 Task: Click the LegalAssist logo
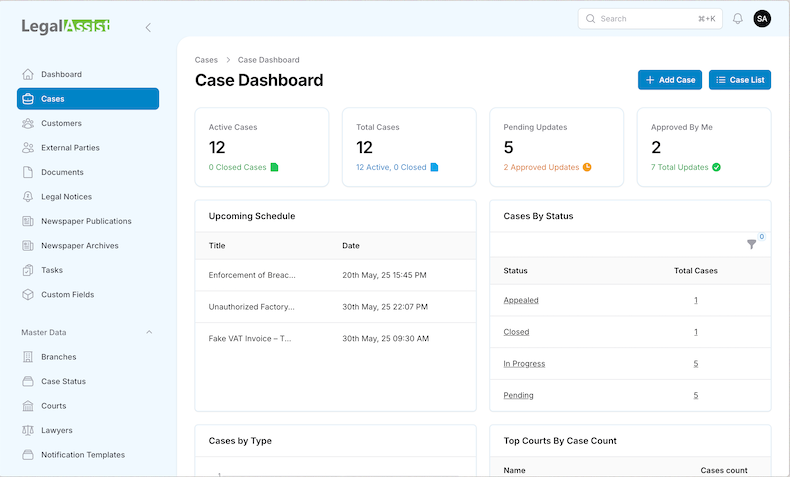(65, 26)
